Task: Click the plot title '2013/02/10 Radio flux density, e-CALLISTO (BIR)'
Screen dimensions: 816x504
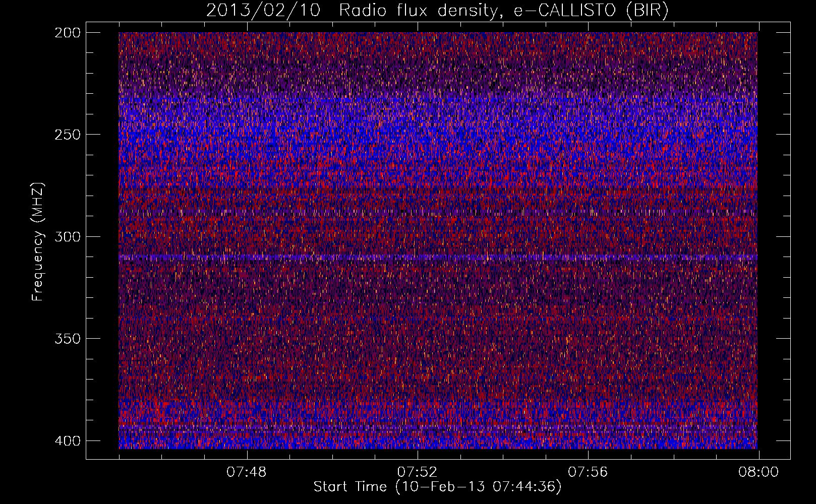Action: coord(437,11)
